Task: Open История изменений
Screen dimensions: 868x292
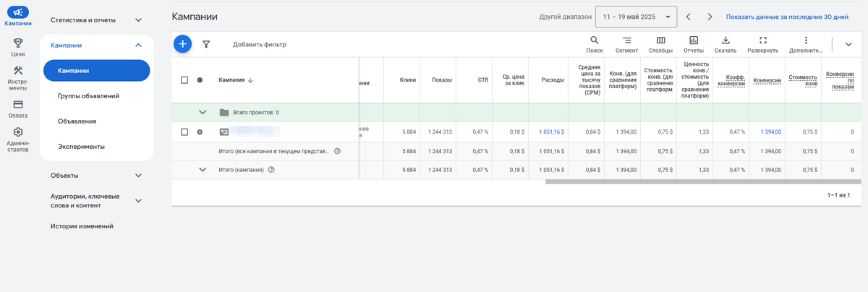Action: 82,226
